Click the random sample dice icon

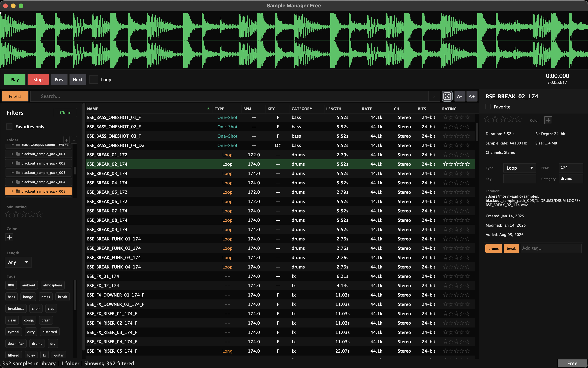[x=447, y=96]
